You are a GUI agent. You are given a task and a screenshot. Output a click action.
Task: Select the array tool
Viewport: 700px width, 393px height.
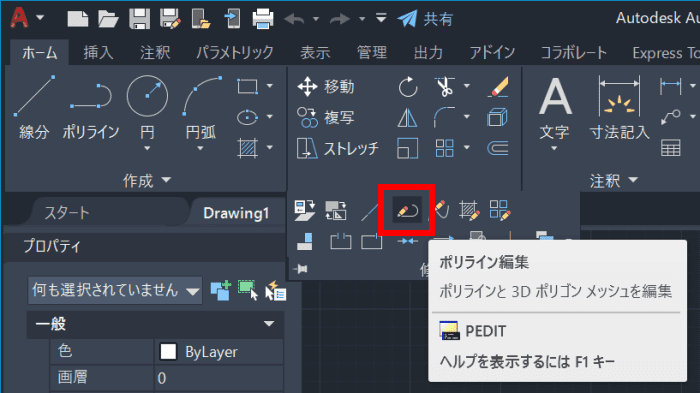pyautogui.click(x=445, y=148)
